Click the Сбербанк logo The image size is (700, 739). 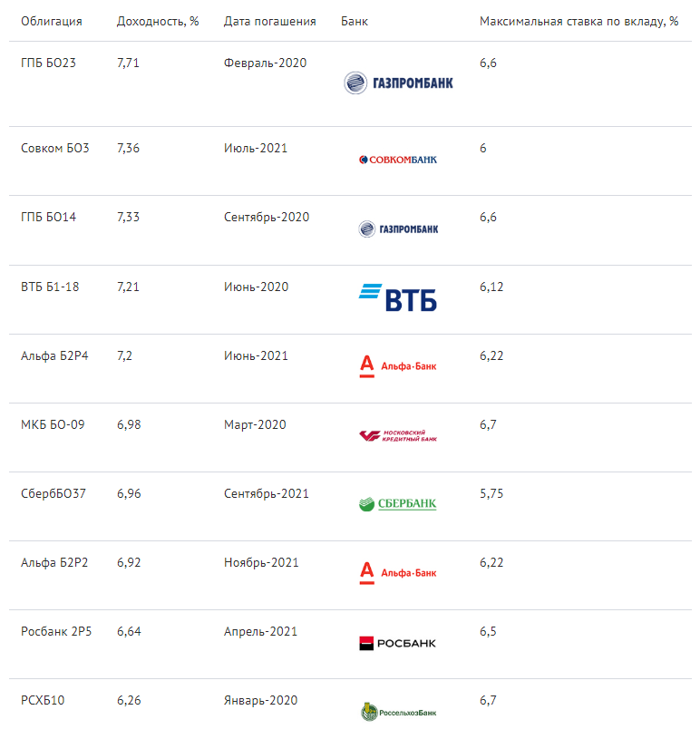(x=398, y=504)
